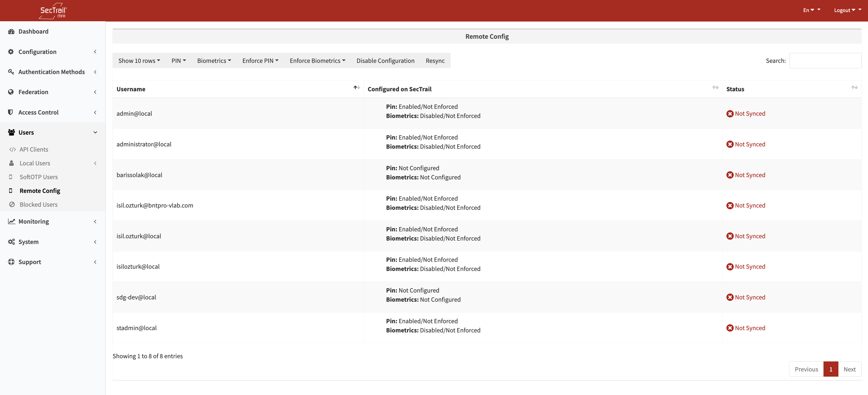Click the Disable Configuration button

coord(385,61)
